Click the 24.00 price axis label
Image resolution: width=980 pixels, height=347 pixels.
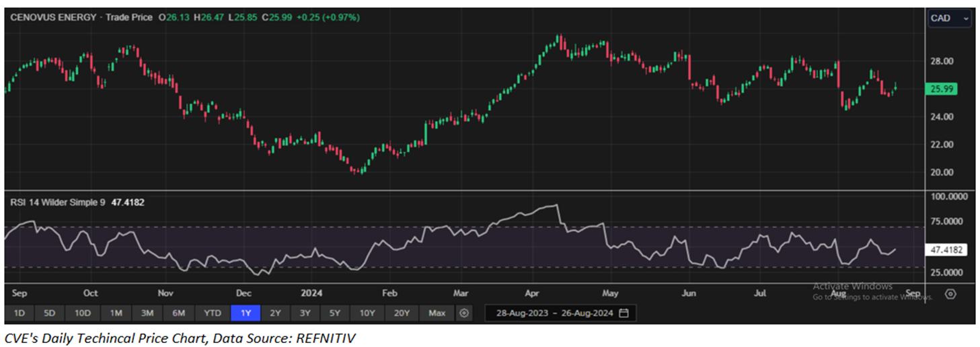click(x=942, y=116)
